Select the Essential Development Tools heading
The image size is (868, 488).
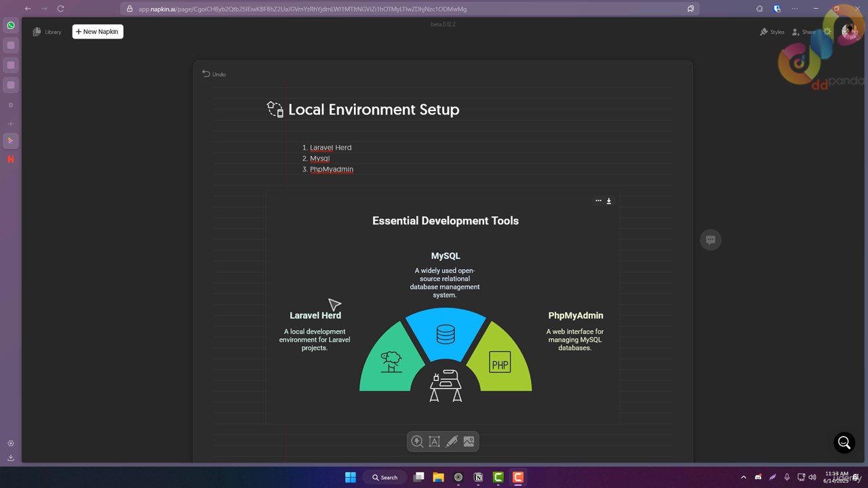coord(446,221)
